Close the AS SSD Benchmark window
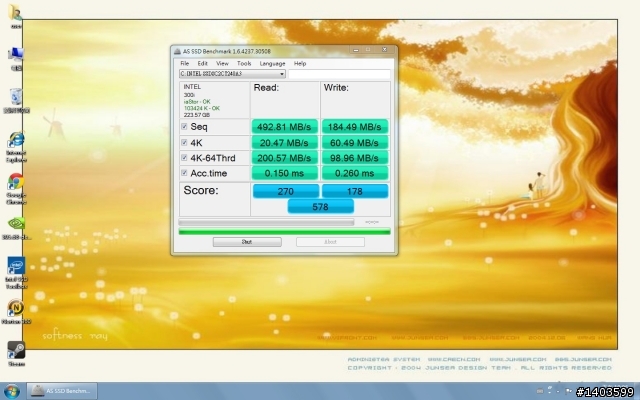Viewport: 640px width, 400px height. click(384, 50)
